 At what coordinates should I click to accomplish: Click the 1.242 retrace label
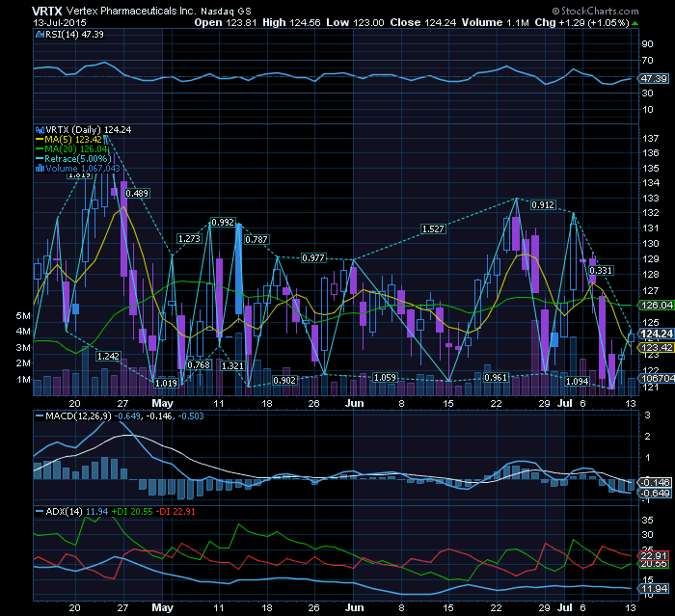(108, 356)
